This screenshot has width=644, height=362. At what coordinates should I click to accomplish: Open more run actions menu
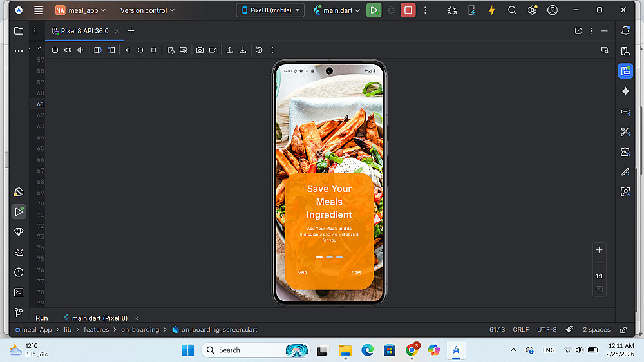(425, 10)
